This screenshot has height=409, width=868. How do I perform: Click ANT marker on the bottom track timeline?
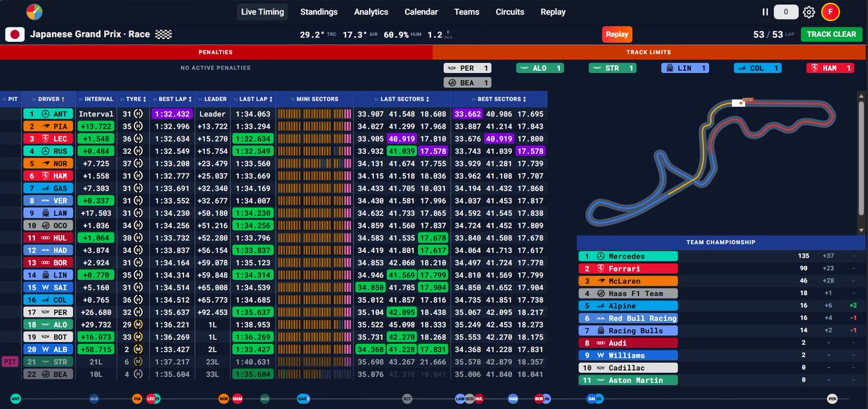tap(16, 398)
